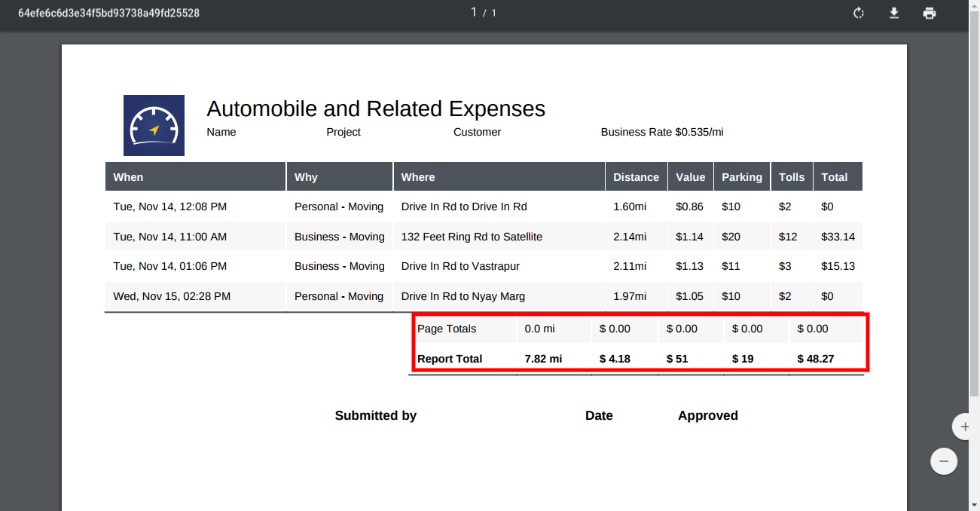Click the 'Report Total' label
The image size is (980, 511).
[450, 359]
